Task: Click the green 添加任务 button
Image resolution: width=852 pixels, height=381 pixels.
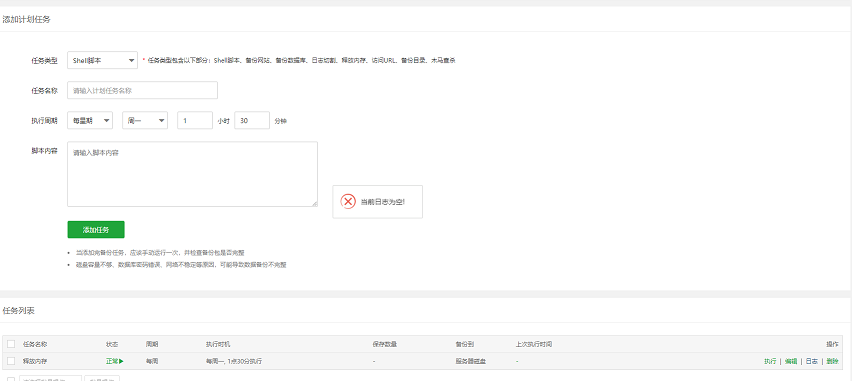Action: [96, 229]
